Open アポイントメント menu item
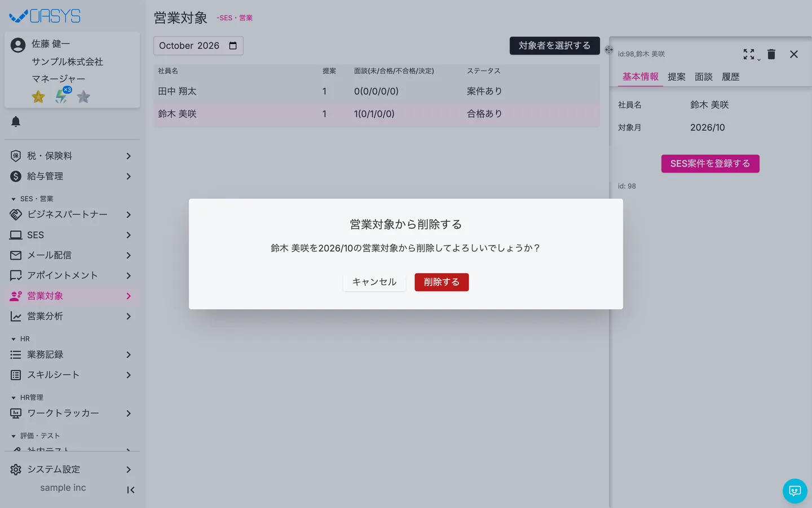The height and width of the screenshot is (508, 812). (72, 275)
